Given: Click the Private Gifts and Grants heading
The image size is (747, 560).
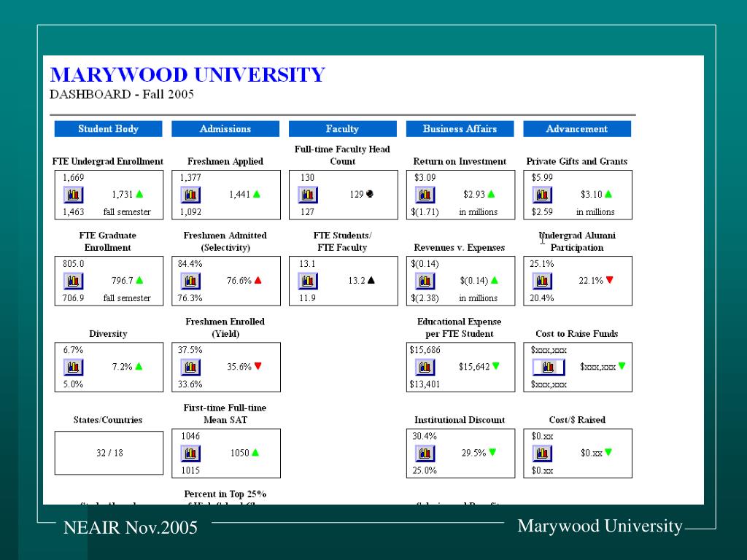Looking at the screenshot, I should pyautogui.click(x=577, y=161).
